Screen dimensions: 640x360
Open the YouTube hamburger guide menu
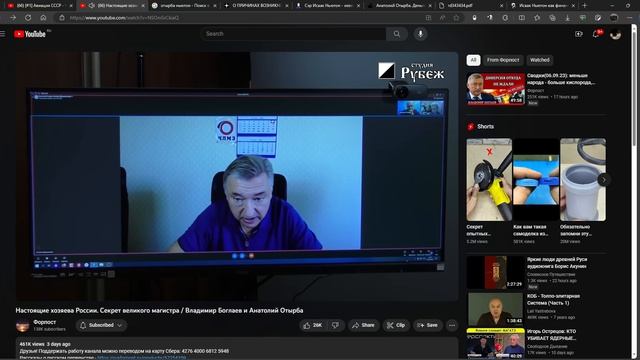(x=3, y=34)
